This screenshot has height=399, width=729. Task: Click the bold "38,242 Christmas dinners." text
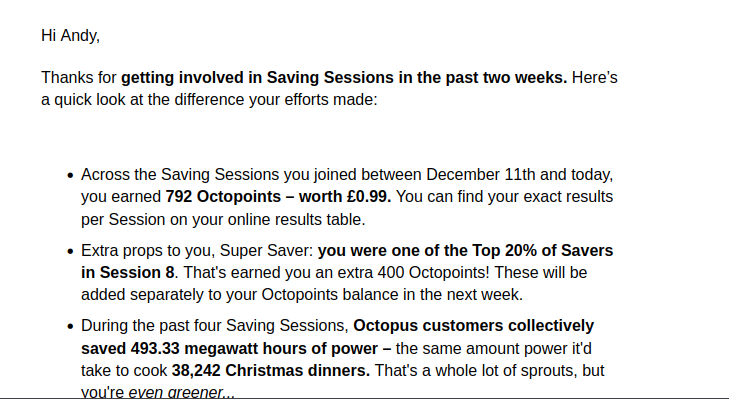(x=271, y=371)
